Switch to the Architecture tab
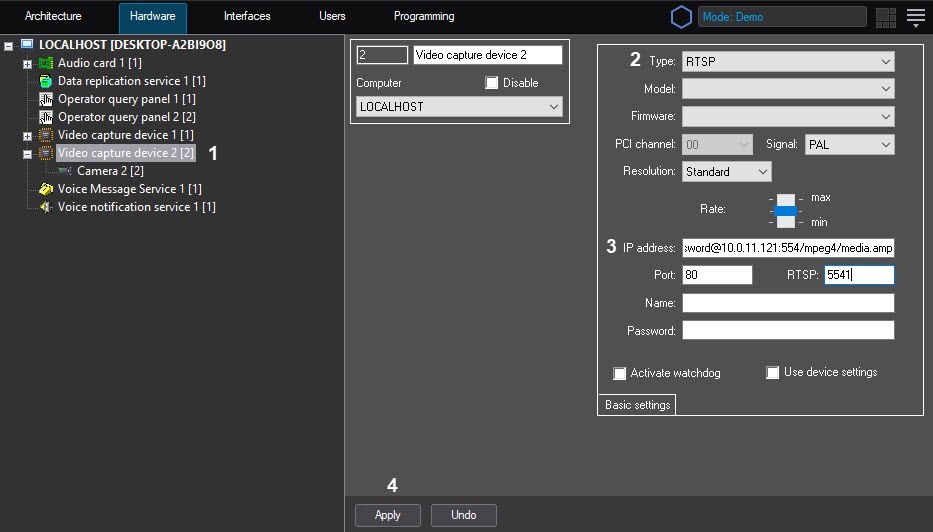The width and height of the screenshot is (933, 532). coord(53,17)
